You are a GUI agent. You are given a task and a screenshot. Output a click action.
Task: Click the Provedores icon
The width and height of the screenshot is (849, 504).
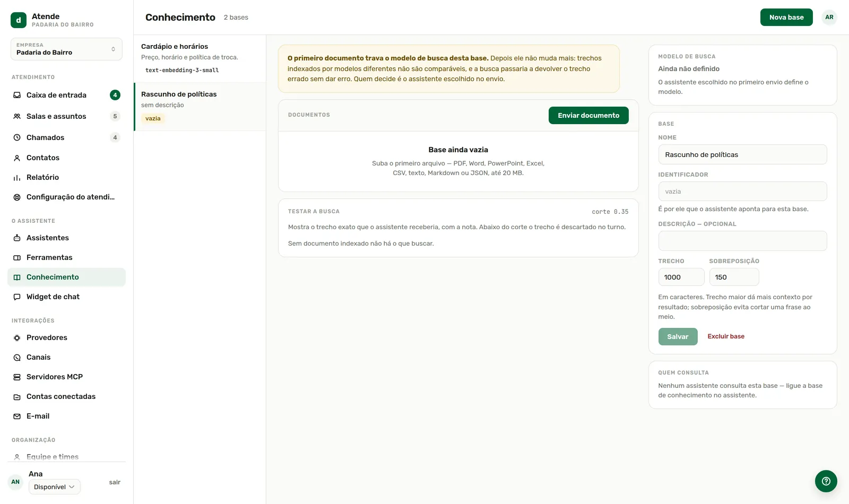(x=17, y=337)
